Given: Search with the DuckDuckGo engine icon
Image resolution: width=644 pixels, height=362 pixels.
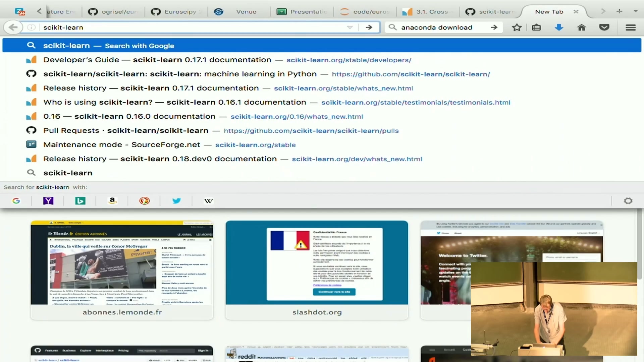Looking at the screenshot, I should pyautogui.click(x=144, y=201).
